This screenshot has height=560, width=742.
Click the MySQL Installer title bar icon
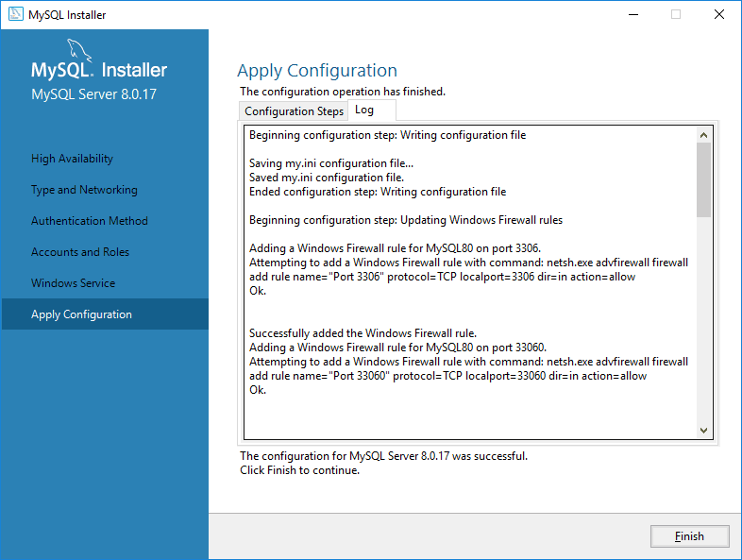(16, 14)
